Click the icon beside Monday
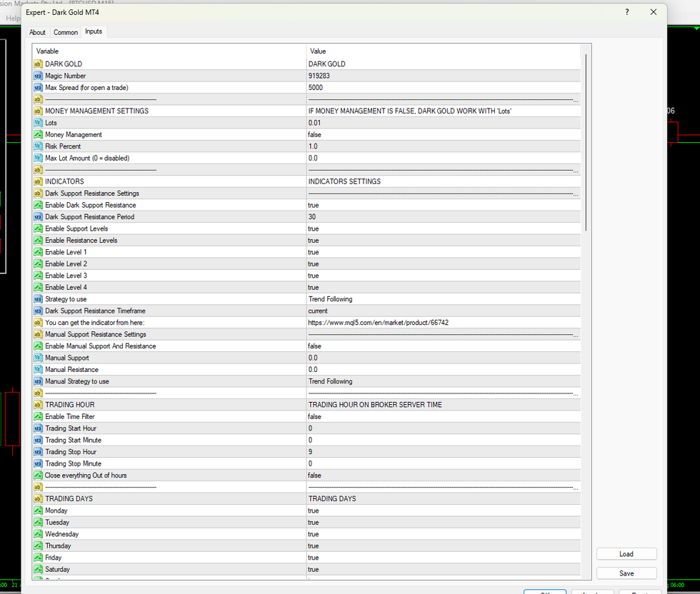700x594 pixels. click(x=38, y=510)
